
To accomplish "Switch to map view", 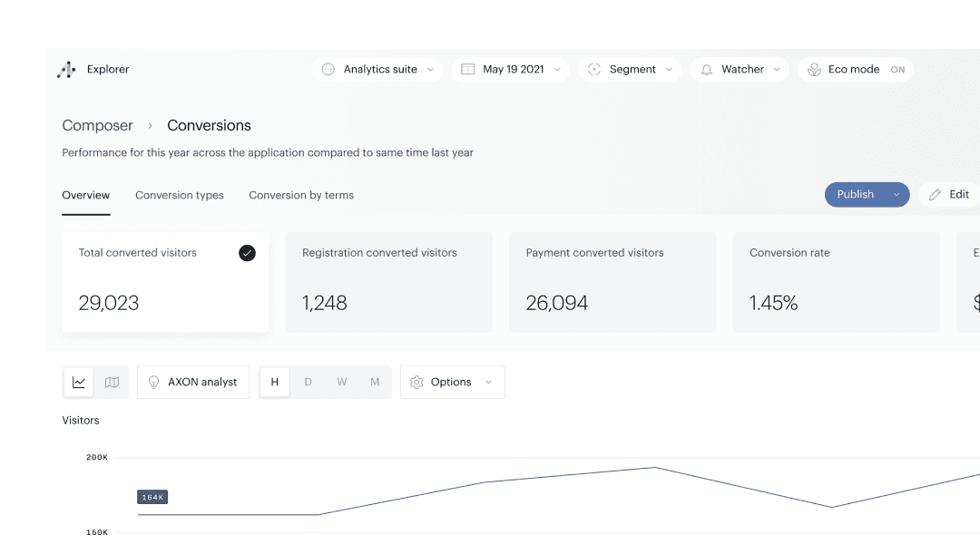I will [112, 383].
